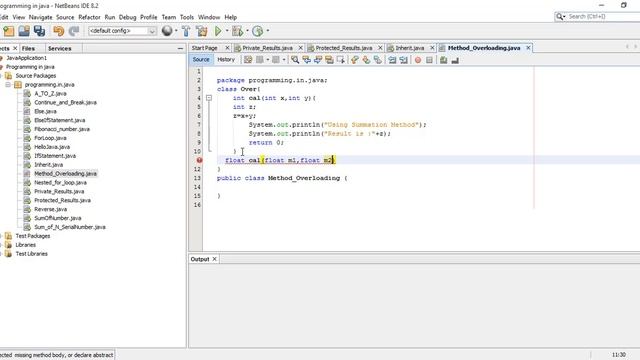640x360 pixels.
Task: Open dropdown arrow next to Run Project
Action: click(227, 31)
